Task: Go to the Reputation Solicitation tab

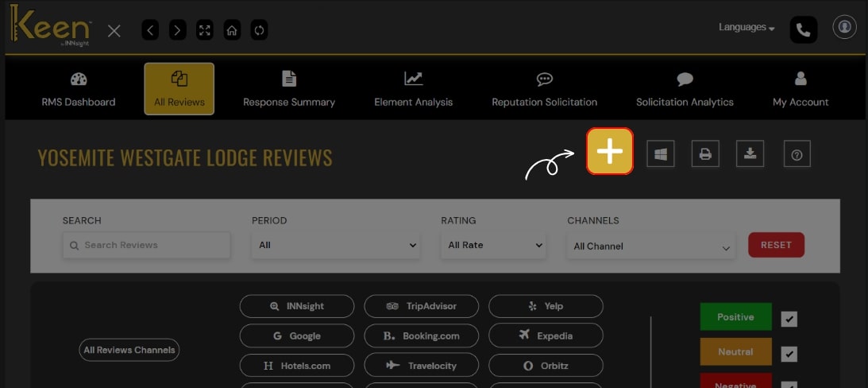Action: pyautogui.click(x=545, y=89)
